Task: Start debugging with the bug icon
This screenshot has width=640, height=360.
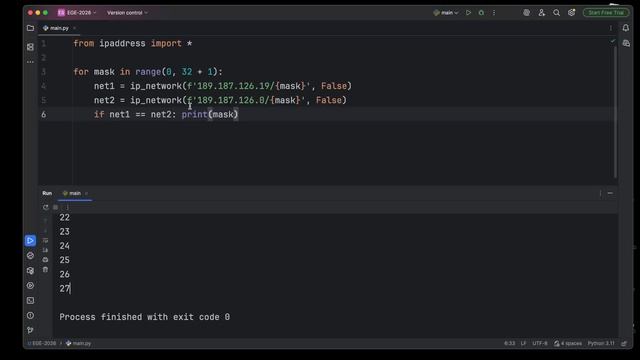Action: point(481,13)
